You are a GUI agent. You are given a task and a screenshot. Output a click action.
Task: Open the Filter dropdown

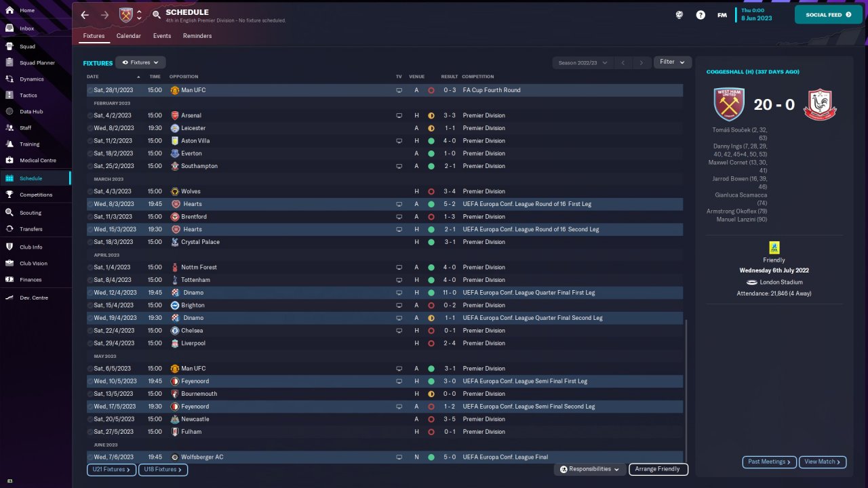pyautogui.click(x=673, y=62)
